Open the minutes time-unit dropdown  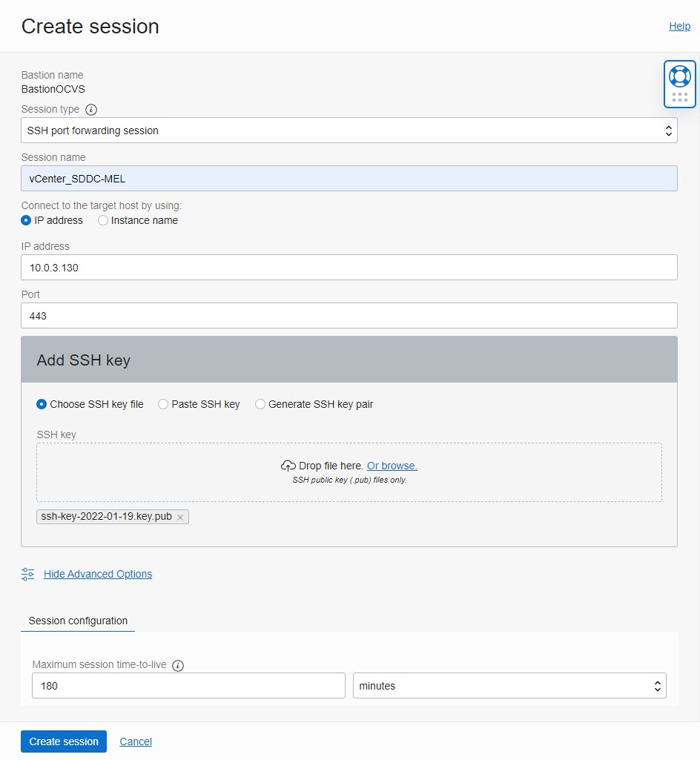tap(509, 685)
